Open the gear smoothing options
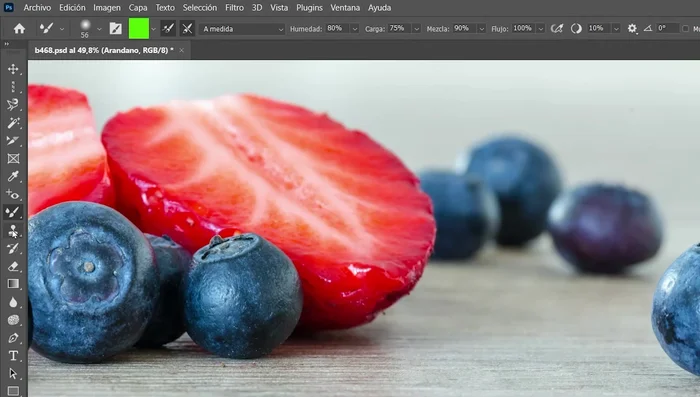Image resolution: width=700 pixels, height=397 pixels. coord(632,29)
